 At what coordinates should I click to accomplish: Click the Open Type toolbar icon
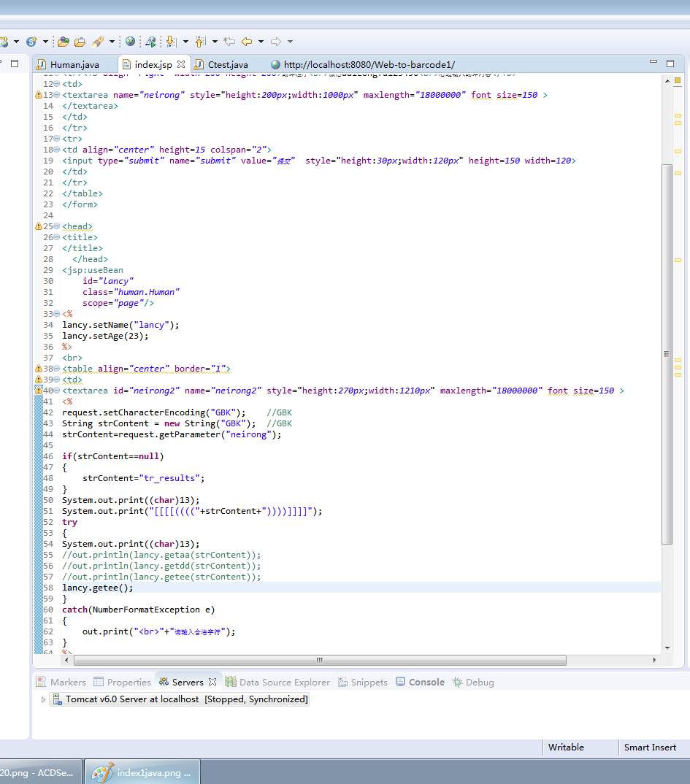[64, 42]
